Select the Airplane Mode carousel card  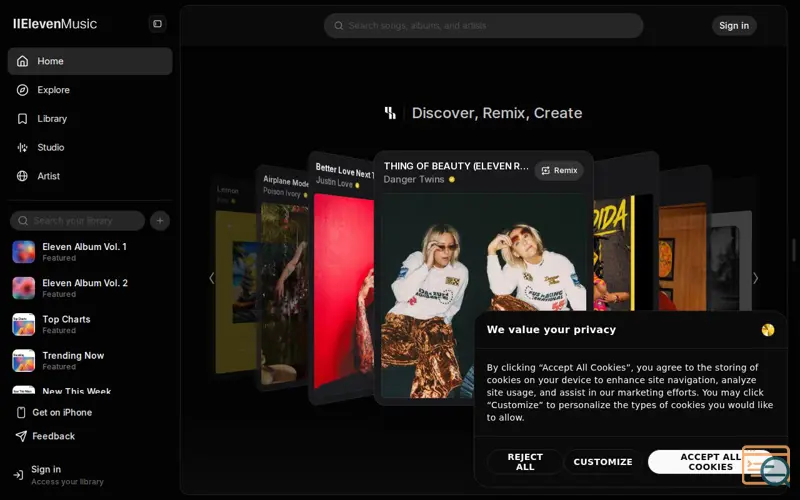pos(282,278)
